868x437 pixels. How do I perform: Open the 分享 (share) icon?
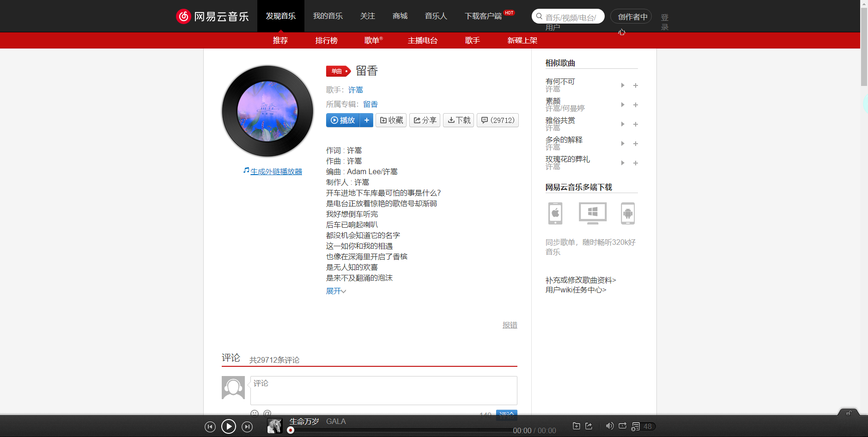click(x=424, y=120)
